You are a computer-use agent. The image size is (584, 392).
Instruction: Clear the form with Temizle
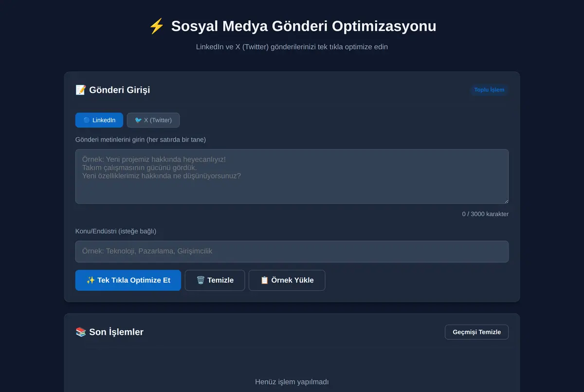[215, 280]
